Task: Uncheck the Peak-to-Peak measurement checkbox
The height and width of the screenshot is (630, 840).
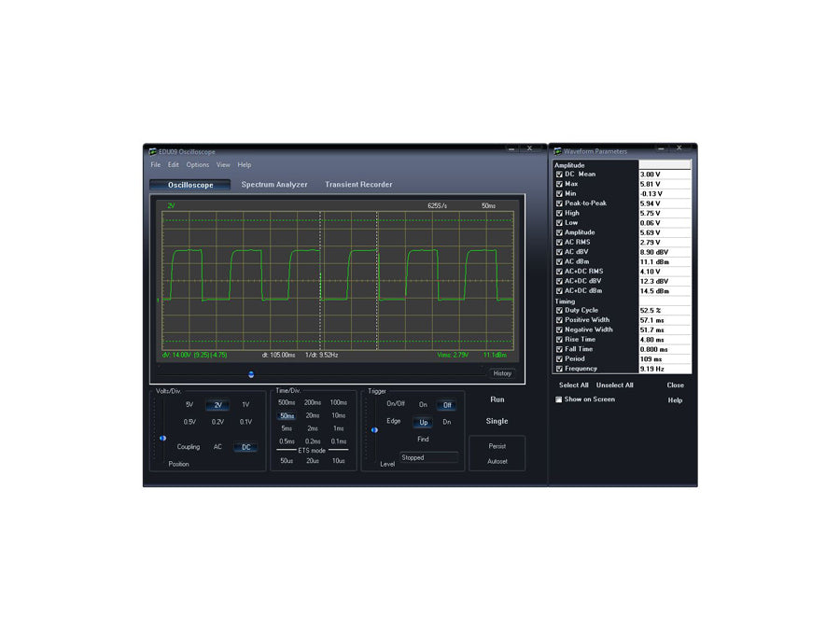Action: [559, 203]
